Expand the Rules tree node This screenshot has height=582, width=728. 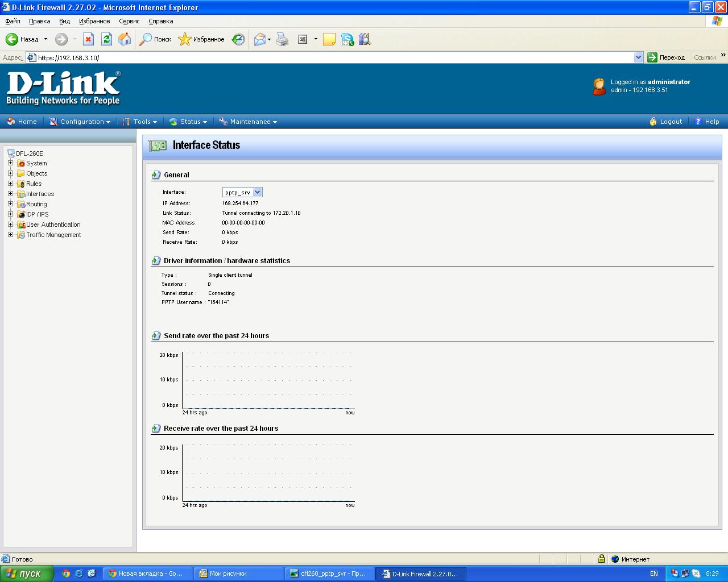click(x=10, y=184)
